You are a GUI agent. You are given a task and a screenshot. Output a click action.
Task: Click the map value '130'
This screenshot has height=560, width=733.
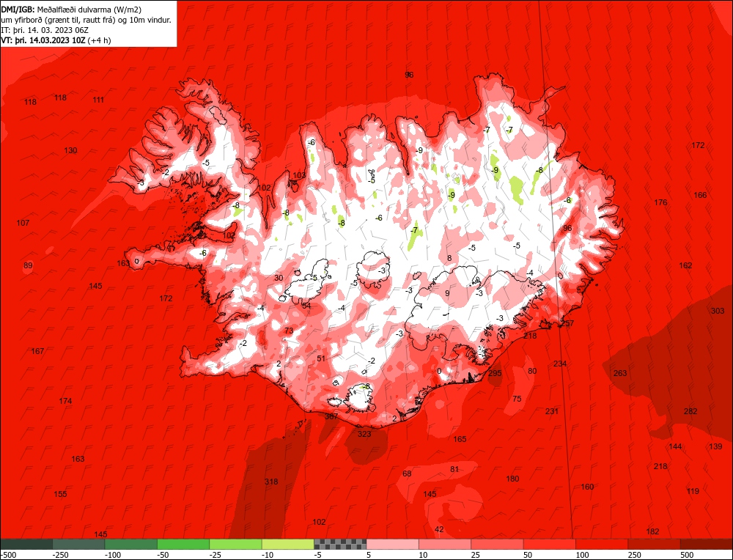[70, 150]
